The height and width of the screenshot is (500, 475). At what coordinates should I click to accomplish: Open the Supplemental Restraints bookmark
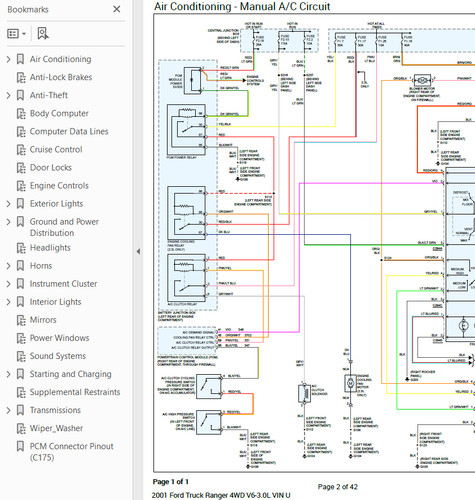click(75, 392)
